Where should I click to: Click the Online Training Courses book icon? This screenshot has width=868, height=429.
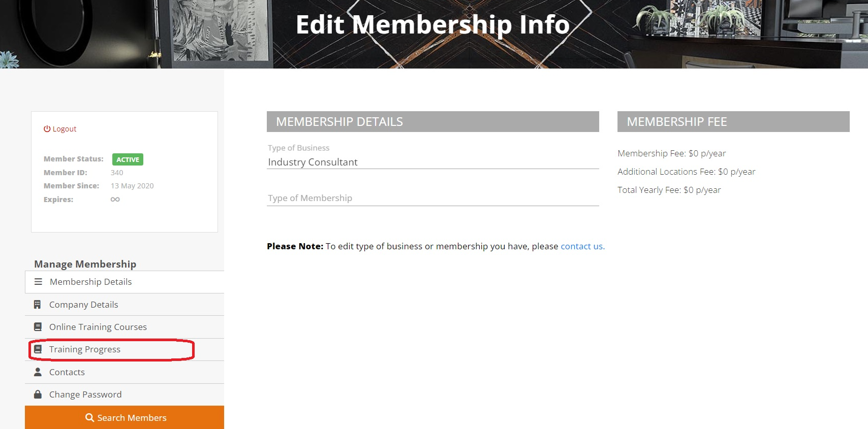(38, 327)
